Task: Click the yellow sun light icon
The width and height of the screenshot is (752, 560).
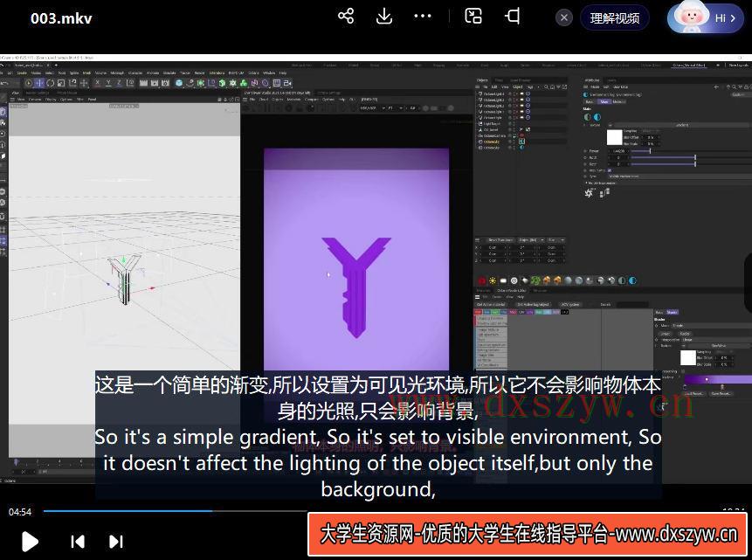Action: click(x=493, y=280)
